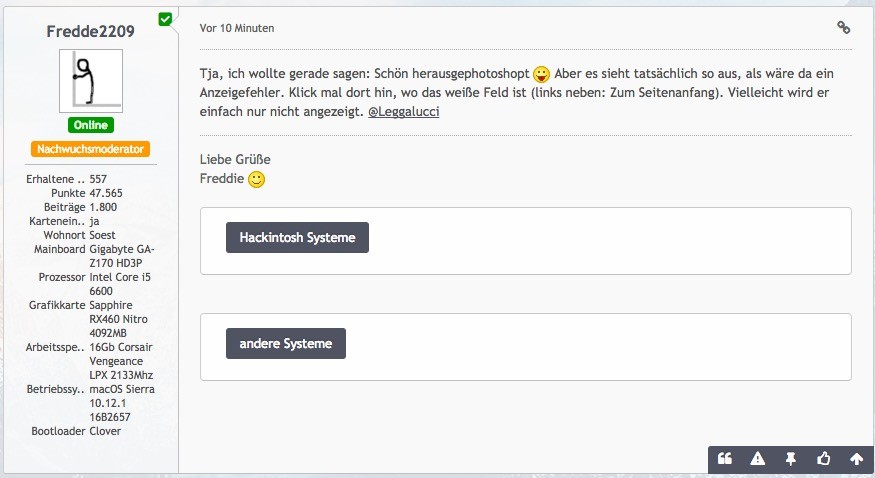Click the quote post icon

[x=725, y=459]
